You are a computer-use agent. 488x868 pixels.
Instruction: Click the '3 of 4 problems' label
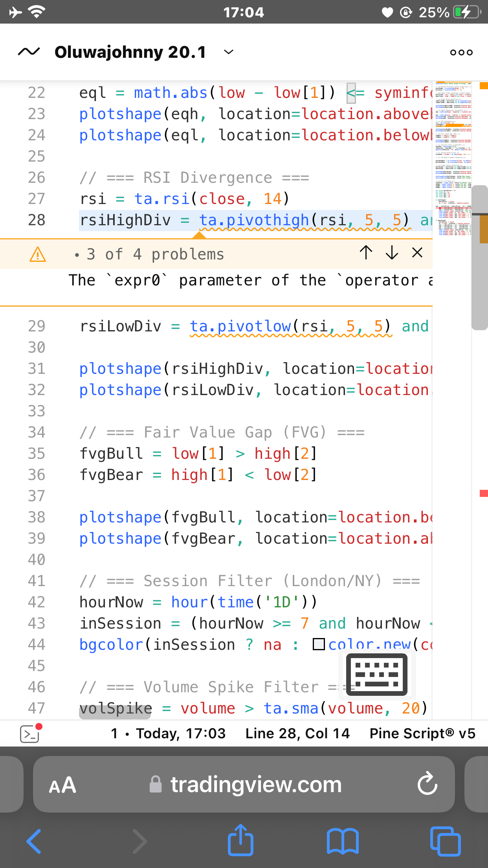click(x=155, y=254)
